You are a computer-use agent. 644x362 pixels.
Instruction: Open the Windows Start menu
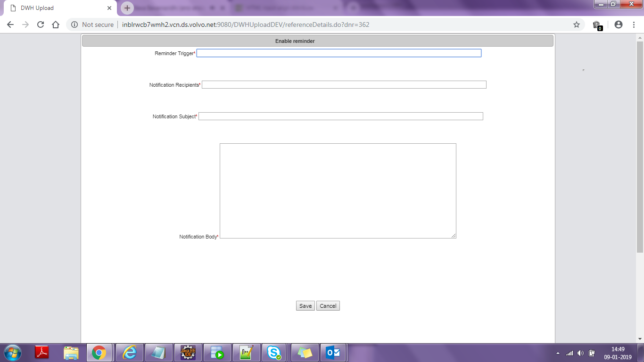[13, 353]
